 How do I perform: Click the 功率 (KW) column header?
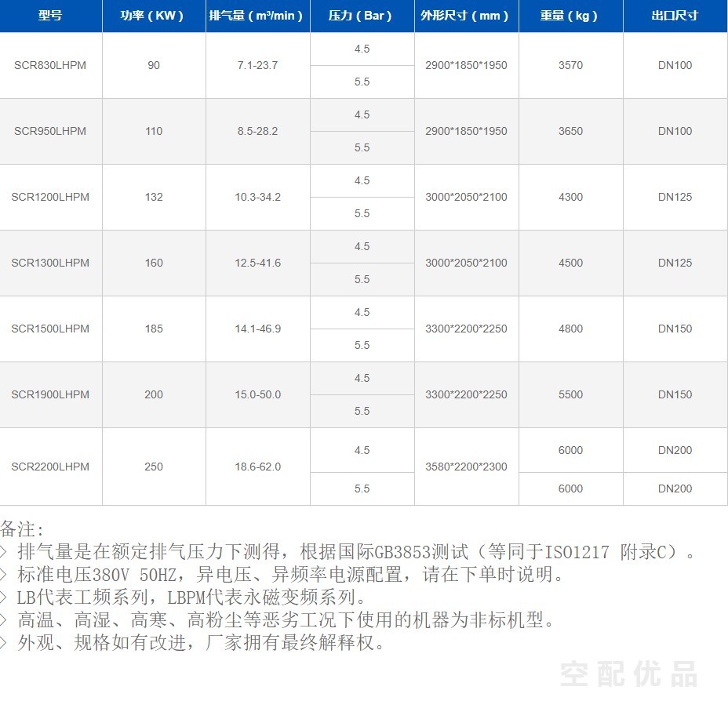[x=154, y=16]
